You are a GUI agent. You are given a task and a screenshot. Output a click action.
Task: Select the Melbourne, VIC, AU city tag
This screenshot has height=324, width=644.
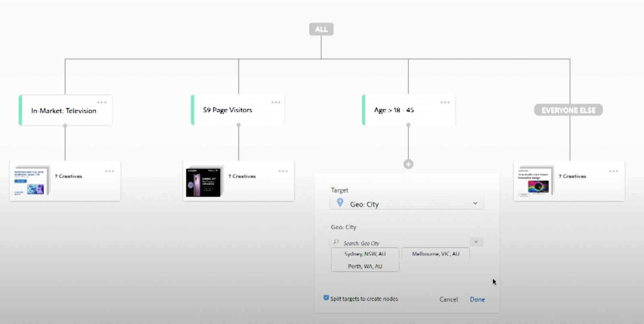point(436,254)
